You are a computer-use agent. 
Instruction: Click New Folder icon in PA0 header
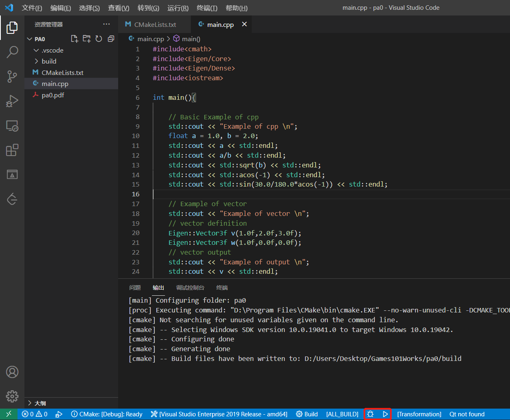[x=86, y=39]
